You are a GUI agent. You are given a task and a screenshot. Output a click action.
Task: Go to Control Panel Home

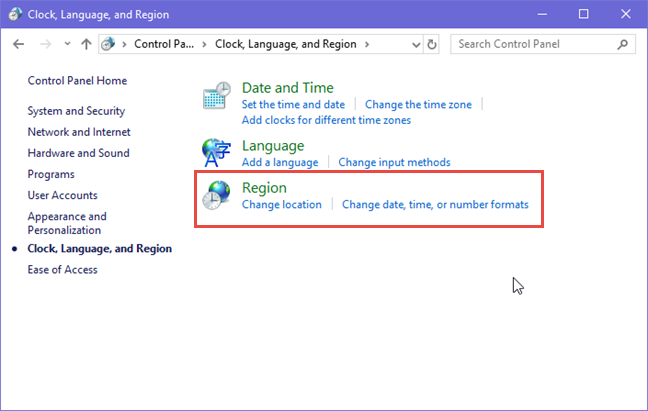click(77, 81)
